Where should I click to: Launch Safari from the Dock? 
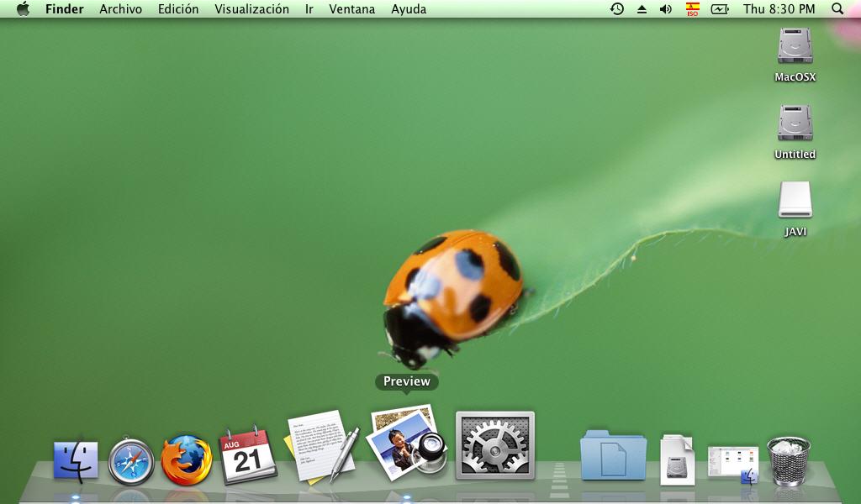(x=130, y=460)
